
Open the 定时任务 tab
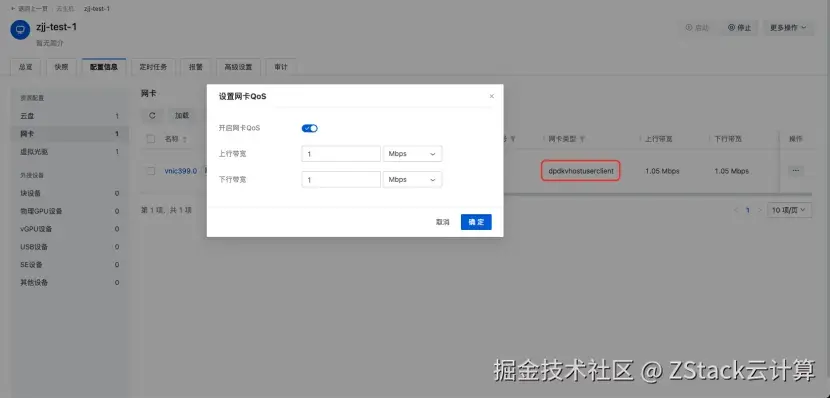pos(154,67)
